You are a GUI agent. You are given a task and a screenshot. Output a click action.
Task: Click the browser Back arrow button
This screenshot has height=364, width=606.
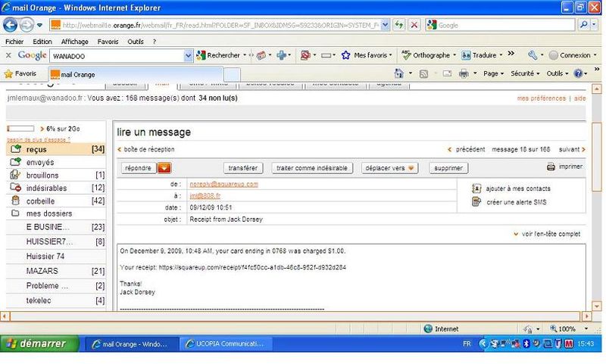[11, 25]
